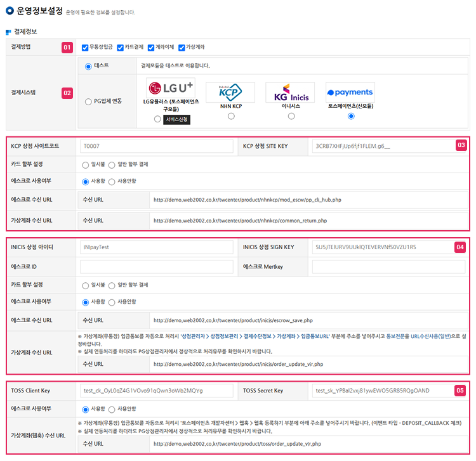Select 사용함 for TOSS 에스크로
The width and height of the screenshot is (476, 461).
point(85,410)
